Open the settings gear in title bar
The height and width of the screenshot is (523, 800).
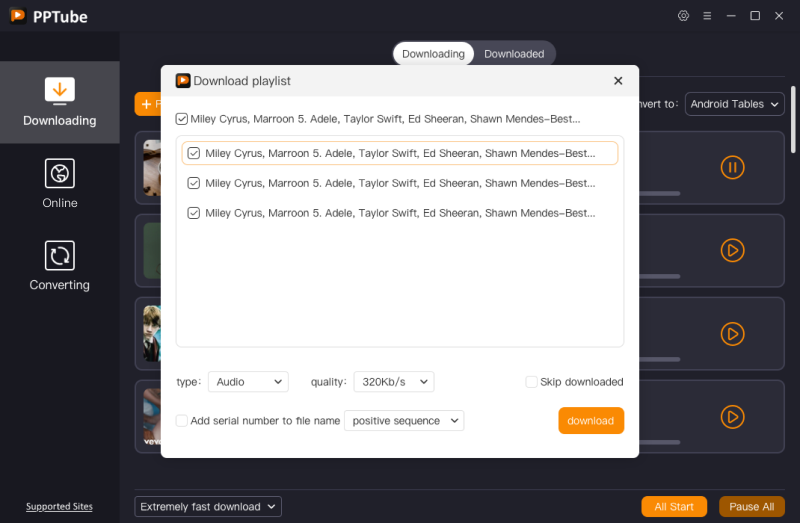[x=683, y=16]
